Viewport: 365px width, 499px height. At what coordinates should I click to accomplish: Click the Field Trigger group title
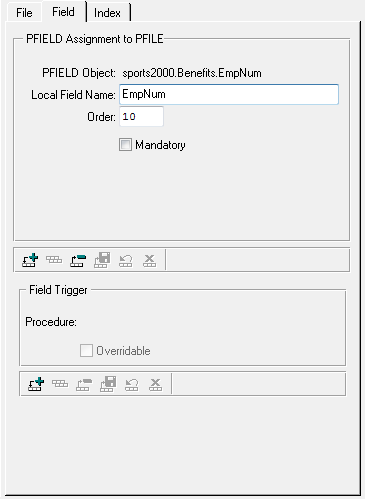58,290
